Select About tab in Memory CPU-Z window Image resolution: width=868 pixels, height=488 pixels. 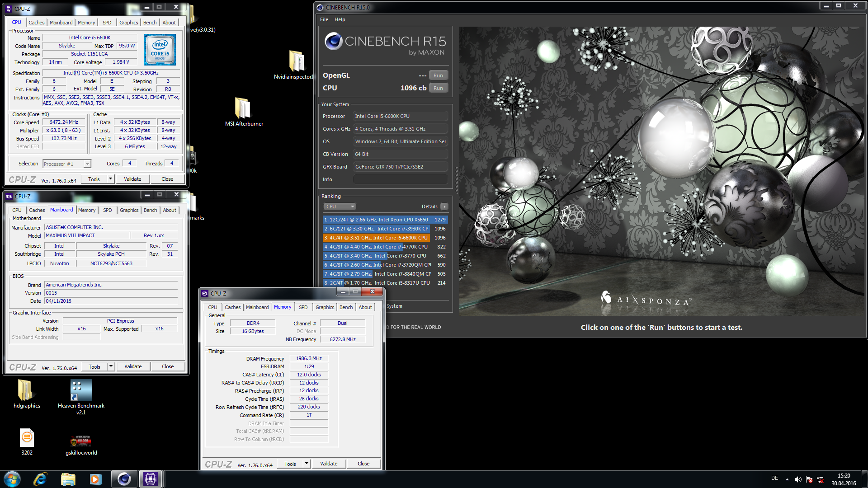(x=365, y=307)
